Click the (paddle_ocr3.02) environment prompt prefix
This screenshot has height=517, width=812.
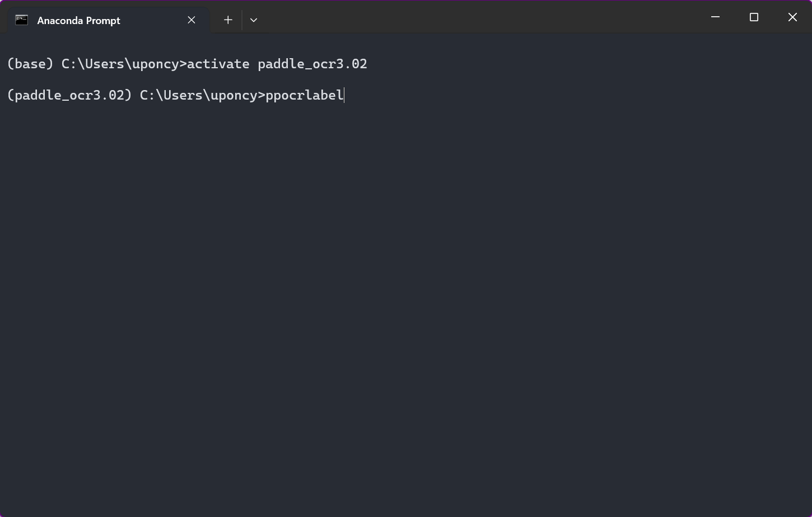69,95
